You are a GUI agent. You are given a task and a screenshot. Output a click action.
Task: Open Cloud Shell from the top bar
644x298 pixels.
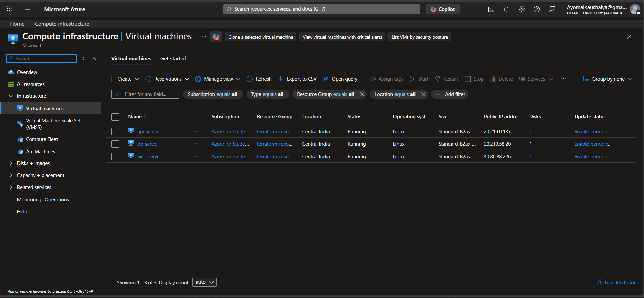[x=491, y=9]
